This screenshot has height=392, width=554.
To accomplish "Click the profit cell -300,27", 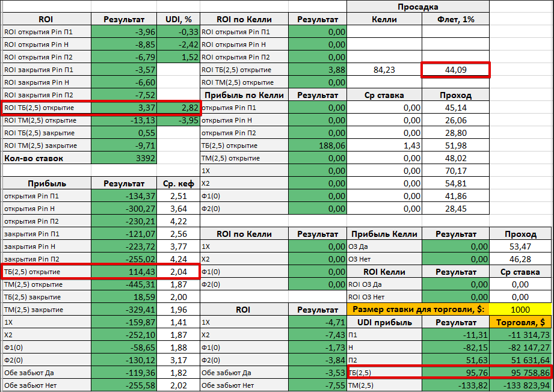I will pyautogui.click(x=124, y=209).
